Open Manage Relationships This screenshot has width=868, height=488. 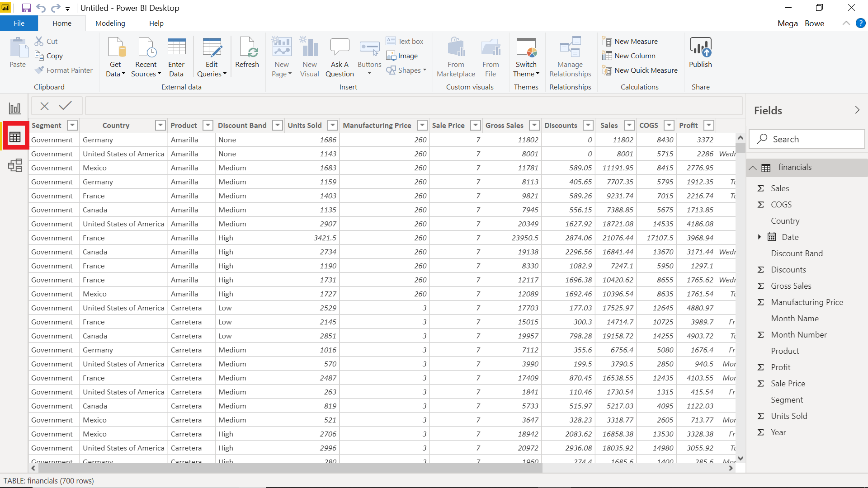point(570,57)
